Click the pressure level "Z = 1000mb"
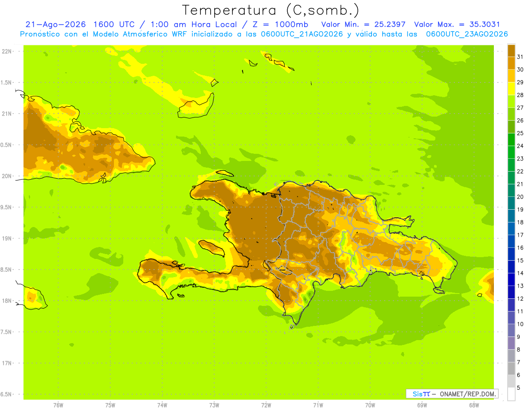 [x=281, y=24]
